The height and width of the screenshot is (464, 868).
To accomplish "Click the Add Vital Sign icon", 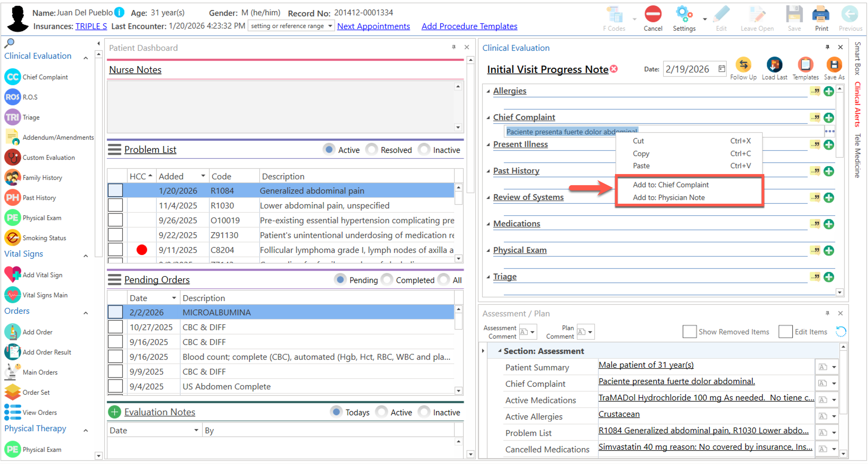I will [12, 274].
